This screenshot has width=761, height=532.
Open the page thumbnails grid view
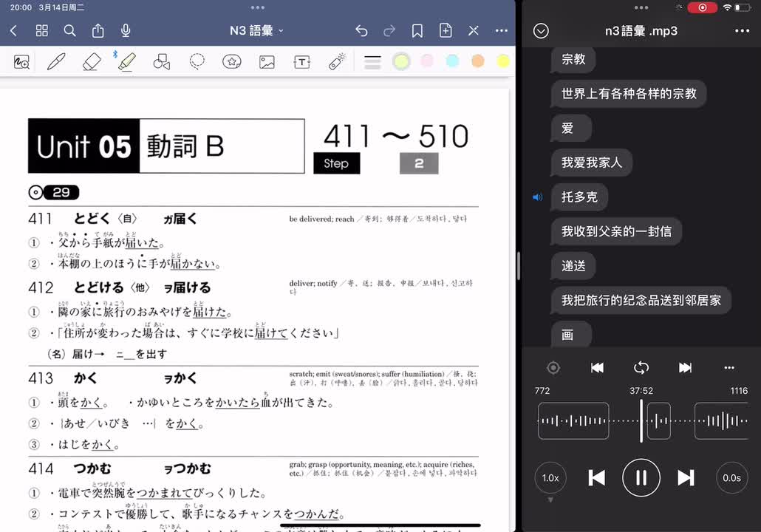tap(41, 31)
